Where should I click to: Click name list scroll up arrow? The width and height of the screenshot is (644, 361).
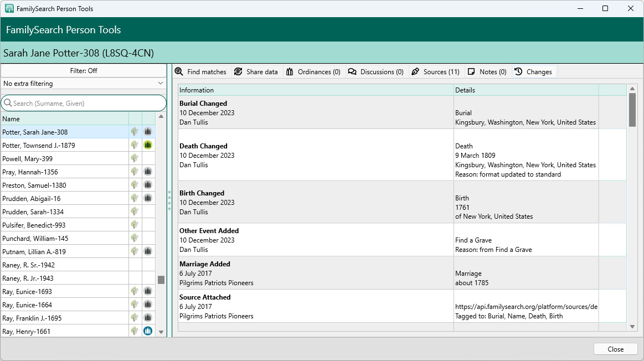point(161,117)
